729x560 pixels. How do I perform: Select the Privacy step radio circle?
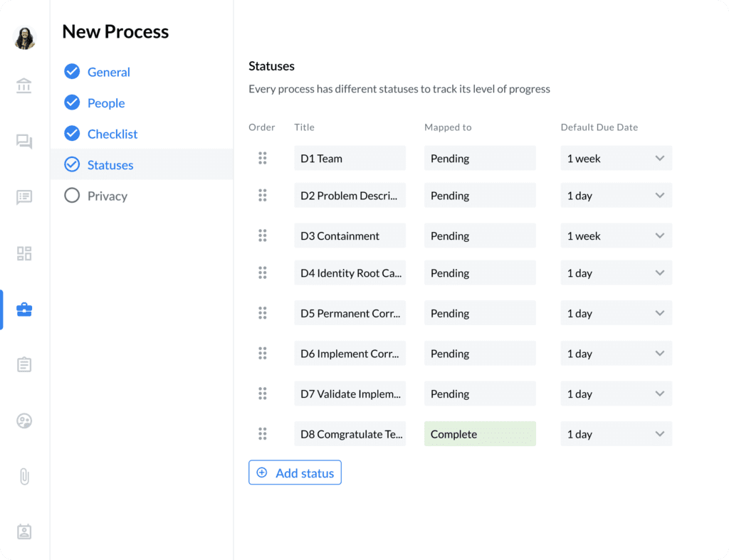pyautogui.click(x=72, y=196)
